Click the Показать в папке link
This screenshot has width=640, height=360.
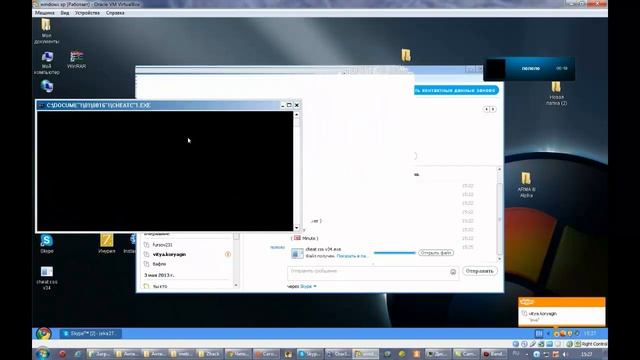tap(352, 256)
